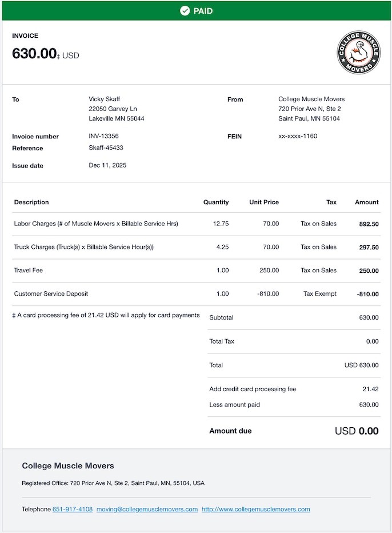Click the 630.00 invoice total heading
The image size is (392, 533).
point(34,54)
